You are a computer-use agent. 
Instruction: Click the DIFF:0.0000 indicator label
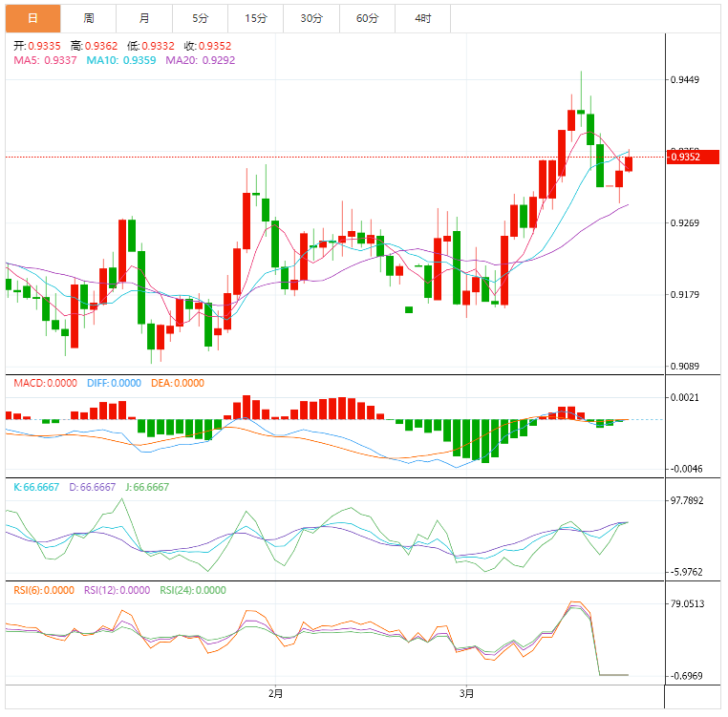pos(115,384)
